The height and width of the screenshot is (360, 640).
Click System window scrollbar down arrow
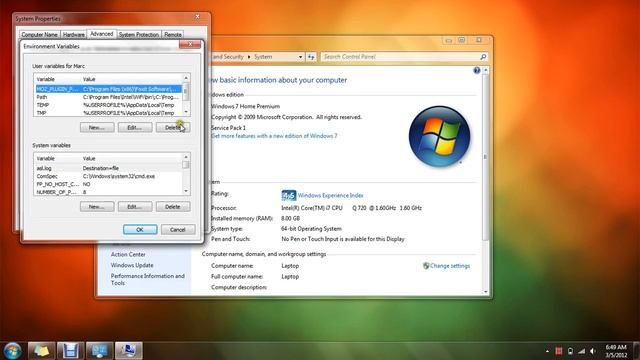pos(485,292)
